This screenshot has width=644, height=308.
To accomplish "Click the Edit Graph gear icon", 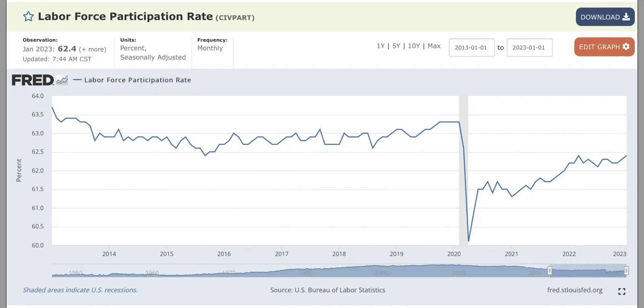I will click(x=626, y=47).
